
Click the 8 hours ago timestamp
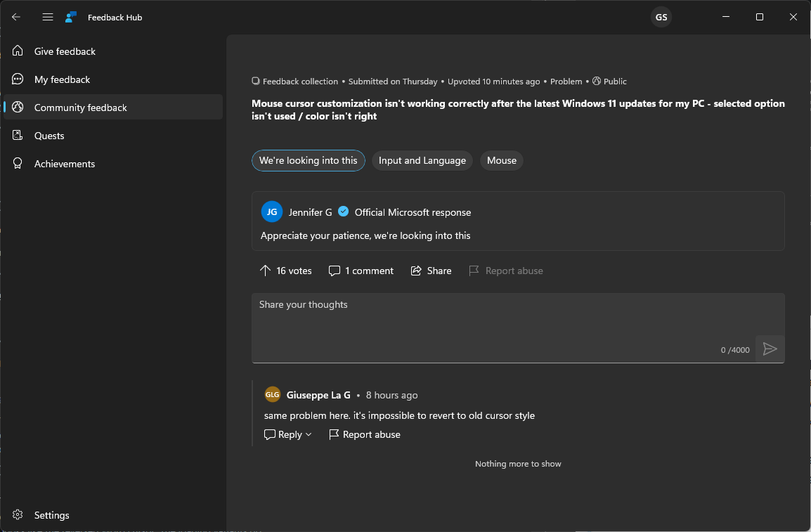click(391, 395)
